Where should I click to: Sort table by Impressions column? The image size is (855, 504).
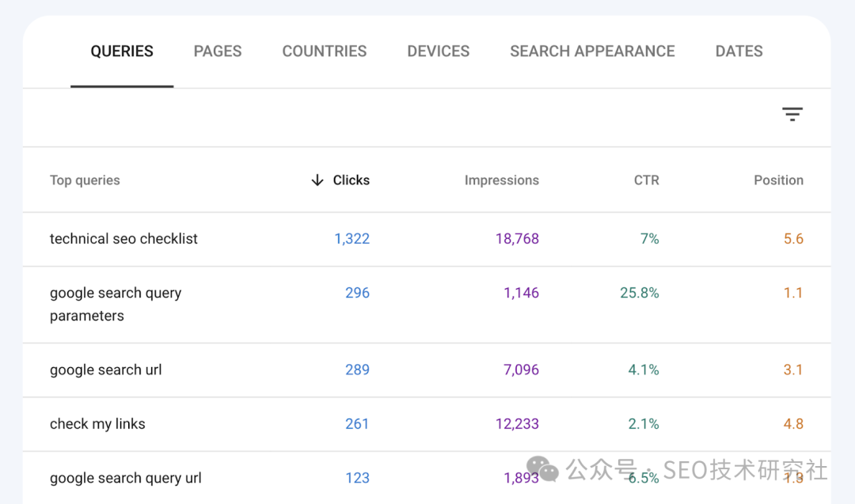501,180
